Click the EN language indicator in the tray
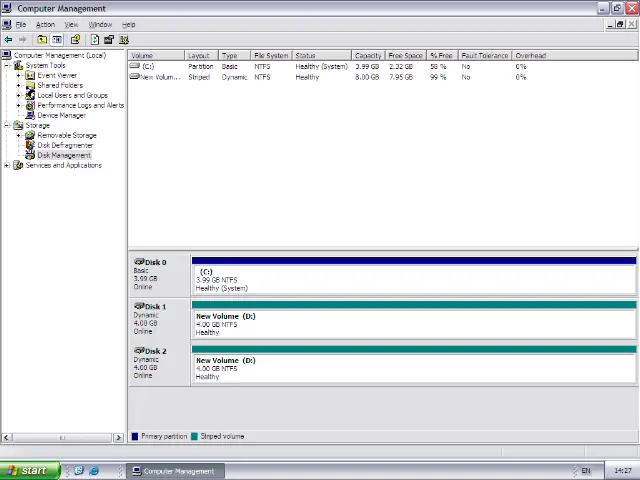 586,471
